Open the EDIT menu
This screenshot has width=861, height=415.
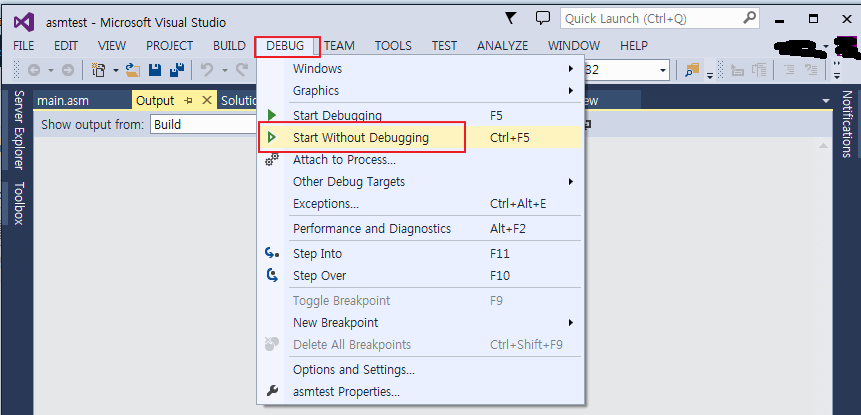(66, 46)
